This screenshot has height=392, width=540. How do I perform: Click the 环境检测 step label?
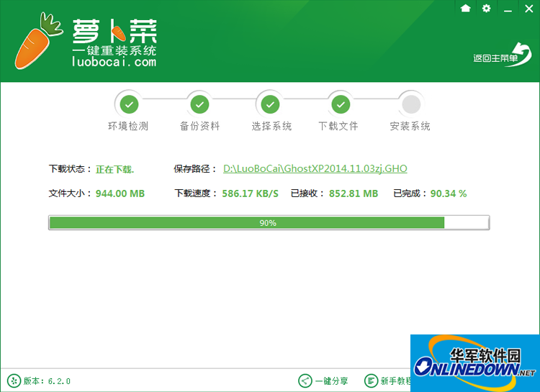pyautogui.click(x=128, y=126)
